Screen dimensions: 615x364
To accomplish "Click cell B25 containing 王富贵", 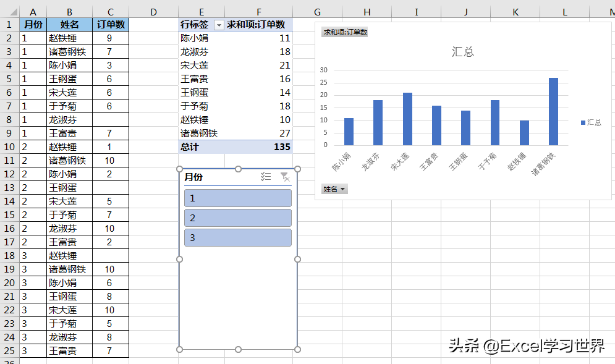I will (69, 350).
